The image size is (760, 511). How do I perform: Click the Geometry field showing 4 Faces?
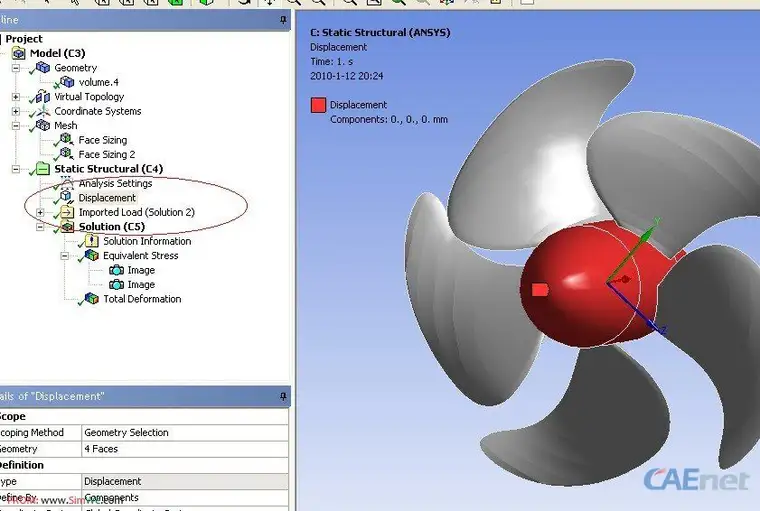[x=185, y=449]
